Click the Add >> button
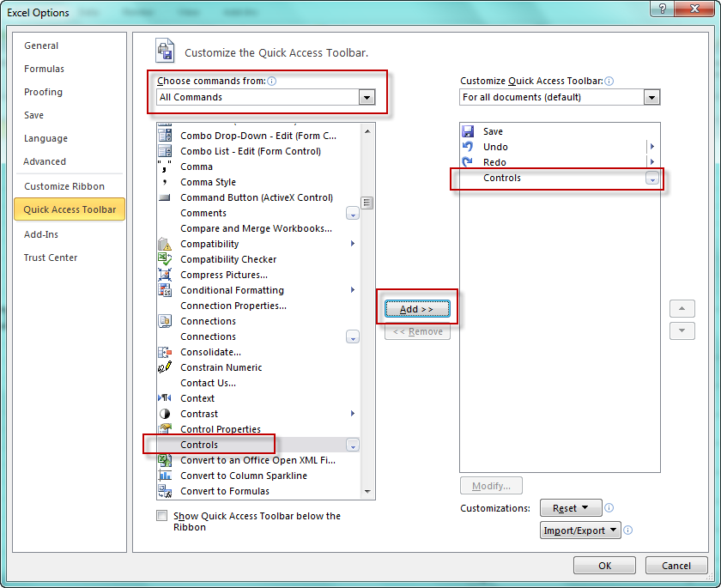The image size is (721, 588). point(417,309)
